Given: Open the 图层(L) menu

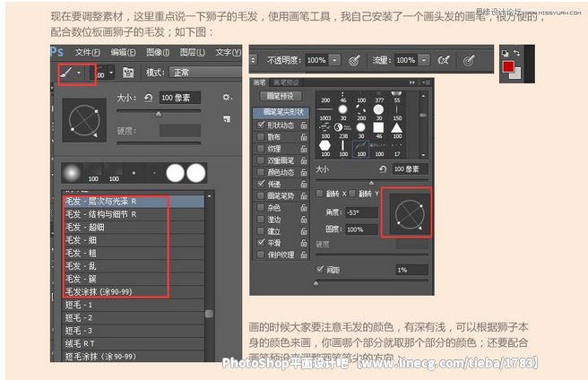Looking at the screenshot, I should 193,52.
